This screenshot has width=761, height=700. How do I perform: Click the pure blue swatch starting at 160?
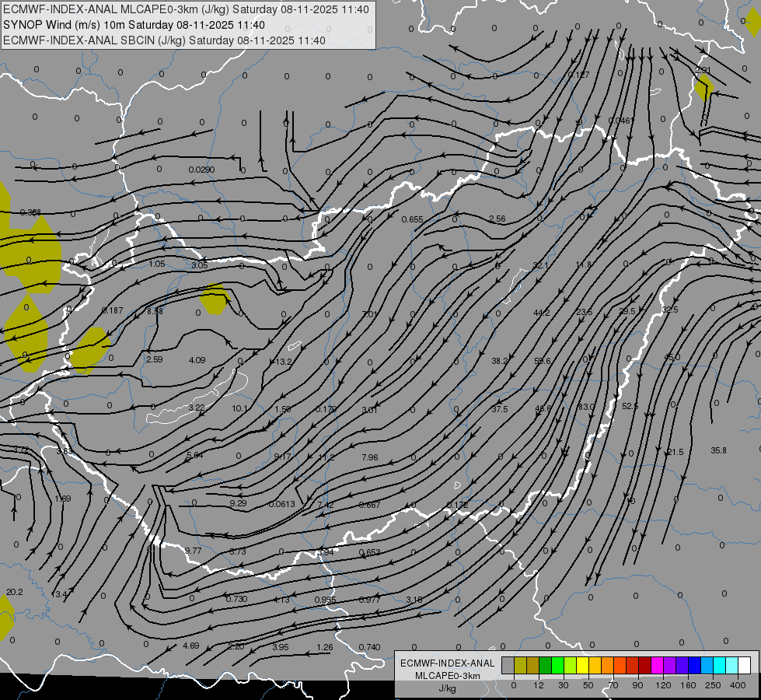695,665
